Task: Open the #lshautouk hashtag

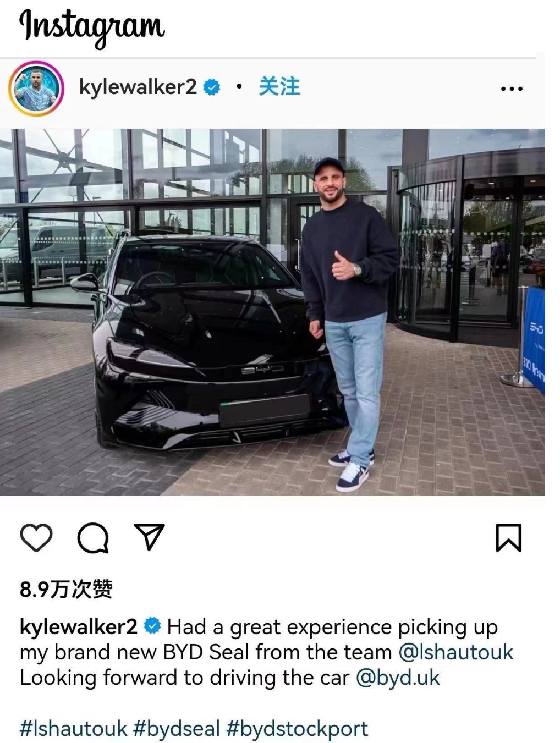Action: [x=74, y=729]
